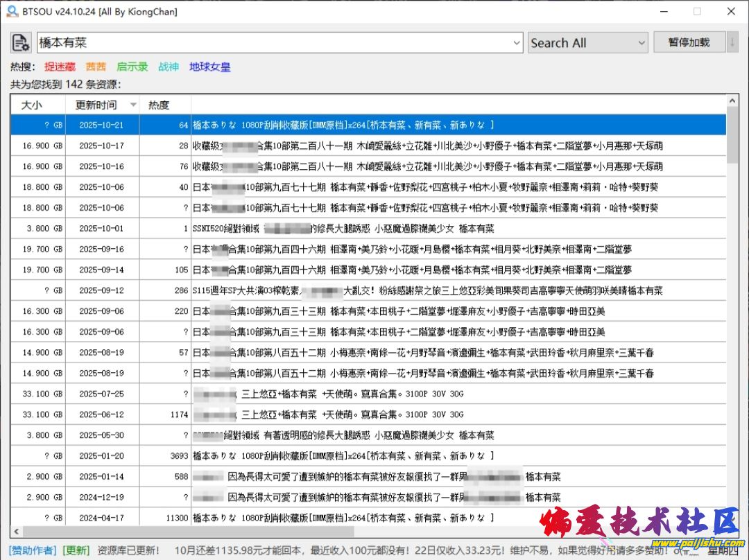Click the horizontal scrollbar left arrow
This screenshot has height=560, width=749.
pos(15,532)
